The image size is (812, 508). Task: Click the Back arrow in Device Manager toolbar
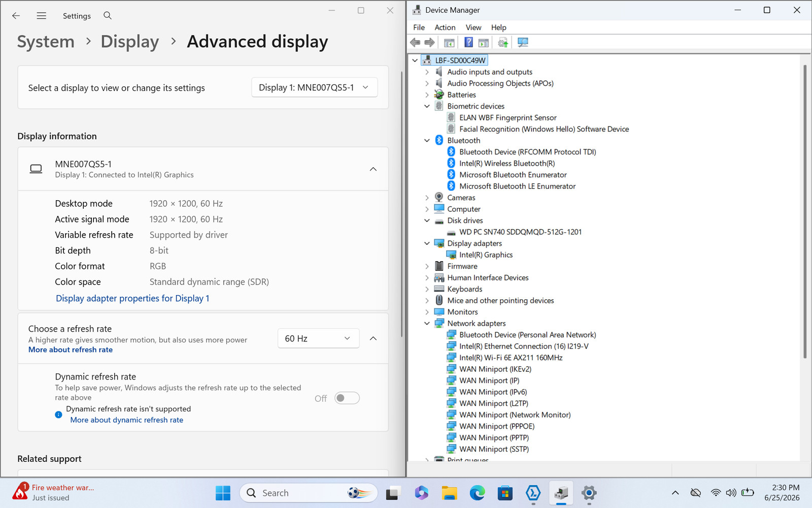(415, 43)
